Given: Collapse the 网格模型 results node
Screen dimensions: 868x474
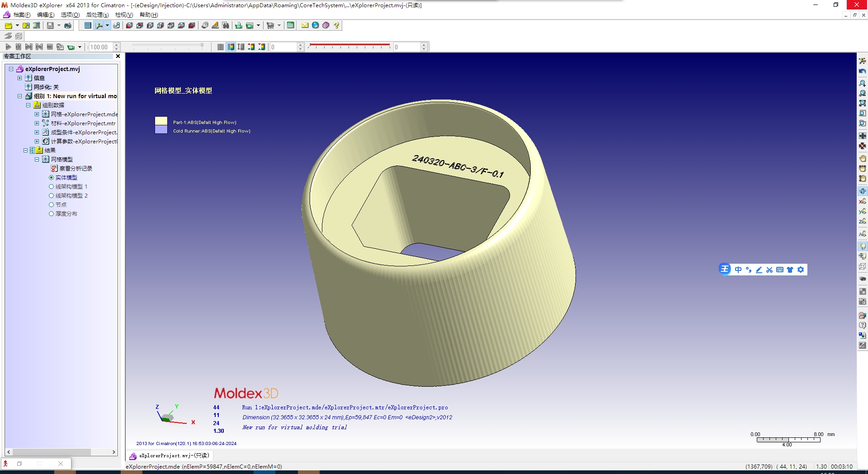Looking at the screenshot, I should click(x=37, y=160).
